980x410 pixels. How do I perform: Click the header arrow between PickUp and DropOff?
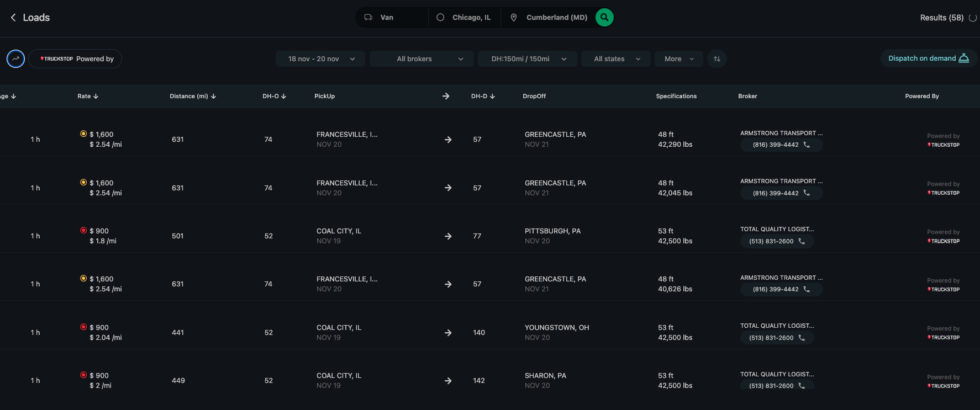(x=446, y=96)
